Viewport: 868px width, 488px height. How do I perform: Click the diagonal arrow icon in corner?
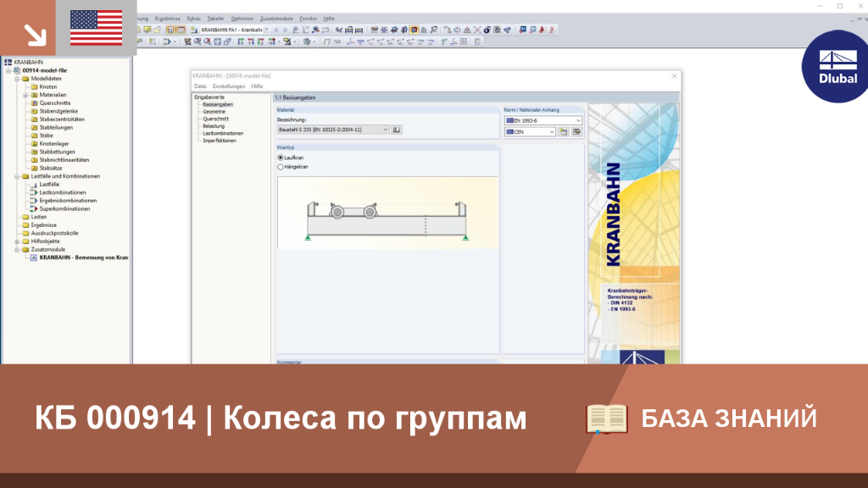click(35, 36)
